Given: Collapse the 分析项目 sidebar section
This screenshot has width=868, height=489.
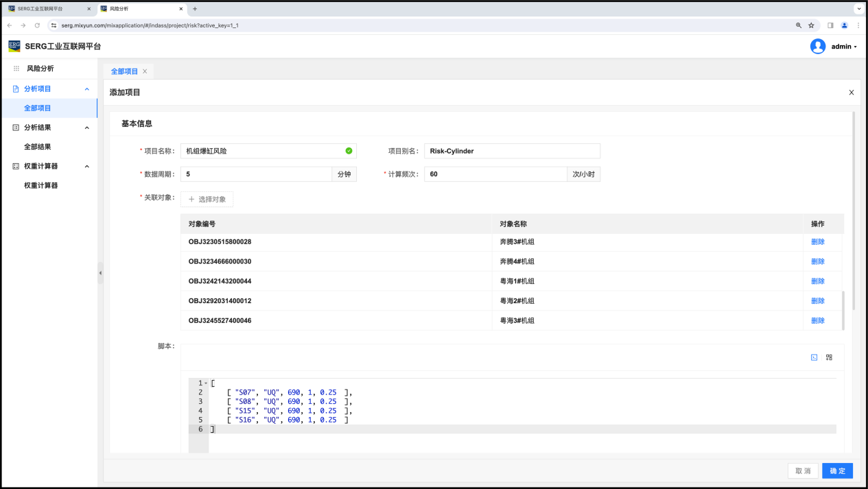Looking at the screenshot, I should (86, 89).
